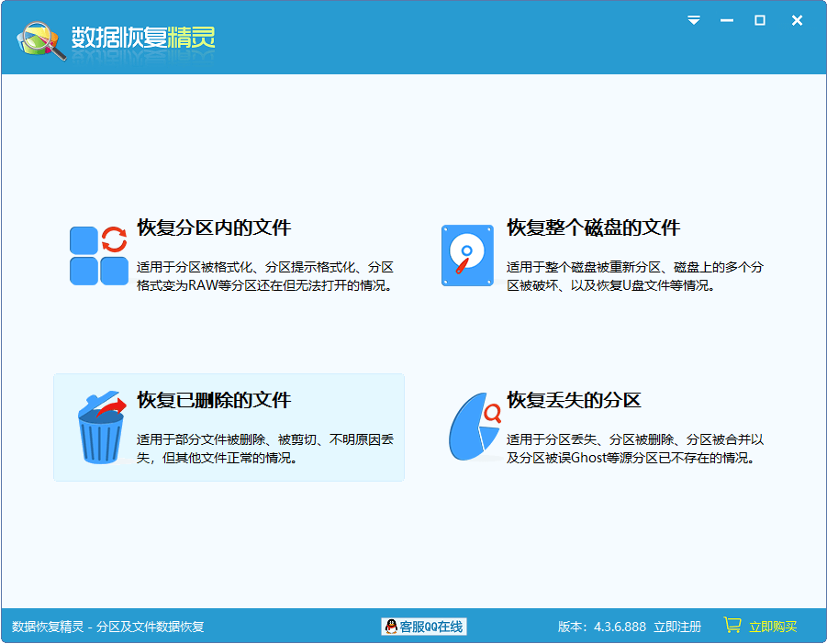Open 恢复整个磁盘的文件 heading

click(x=593, y=228)
